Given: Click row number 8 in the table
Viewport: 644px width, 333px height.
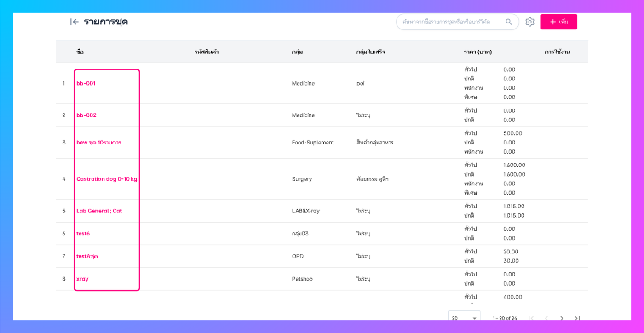Looking at the screenshot, I should [x=64, y=279].
